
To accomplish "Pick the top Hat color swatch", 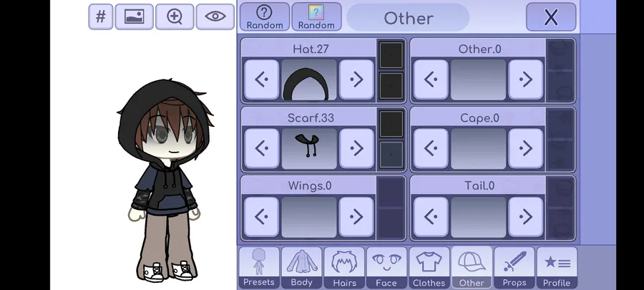I will (x=391, y=55).
